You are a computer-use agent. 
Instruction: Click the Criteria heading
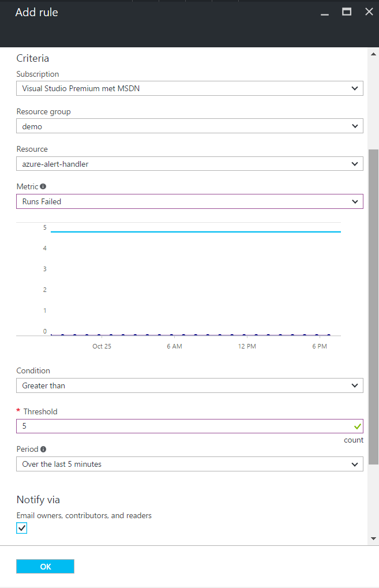pos(33,58)
